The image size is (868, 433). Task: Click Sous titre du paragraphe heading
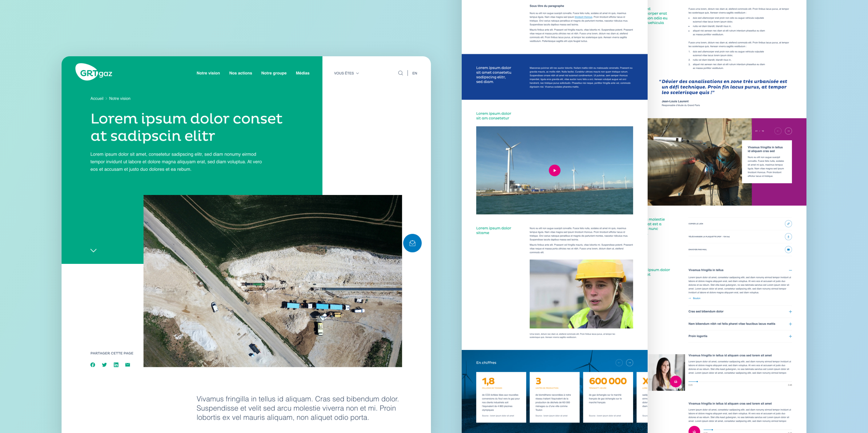coord(547,6)
